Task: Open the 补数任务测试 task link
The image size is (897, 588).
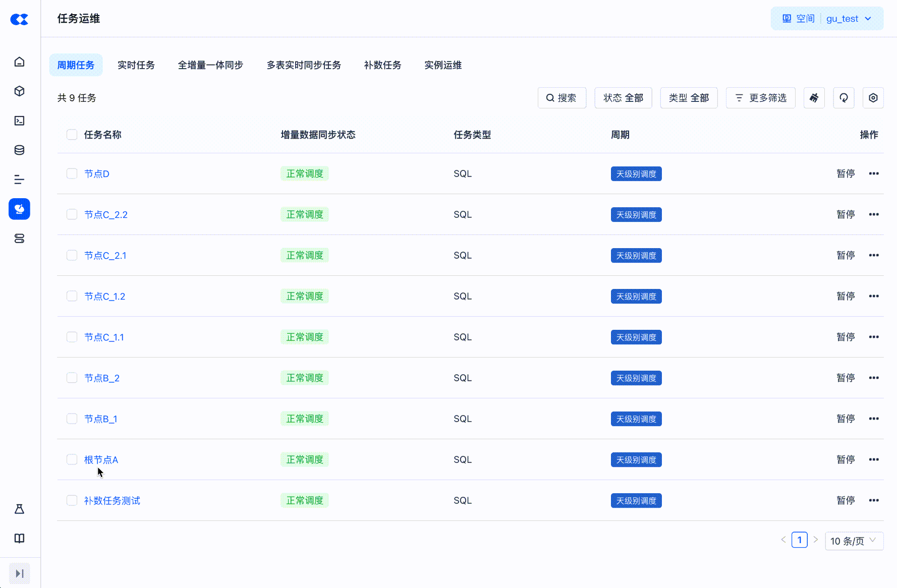Action: [x=112, y=501]
